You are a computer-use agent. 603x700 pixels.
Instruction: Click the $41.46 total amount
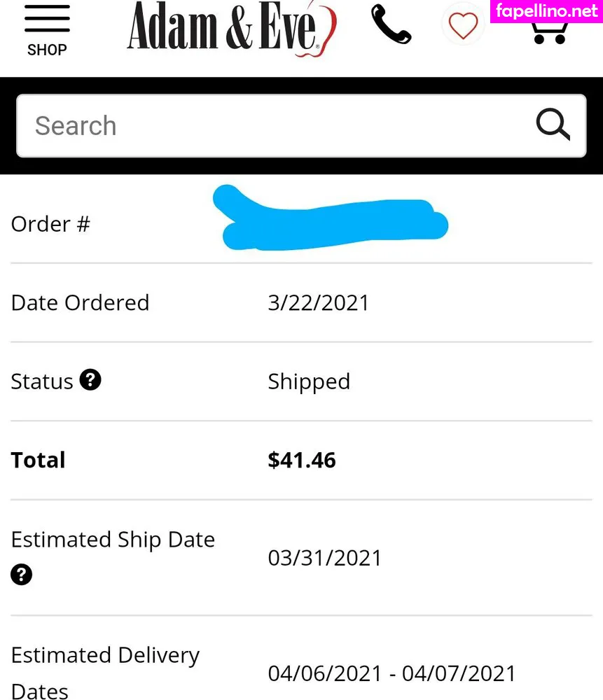click(302, 460)
